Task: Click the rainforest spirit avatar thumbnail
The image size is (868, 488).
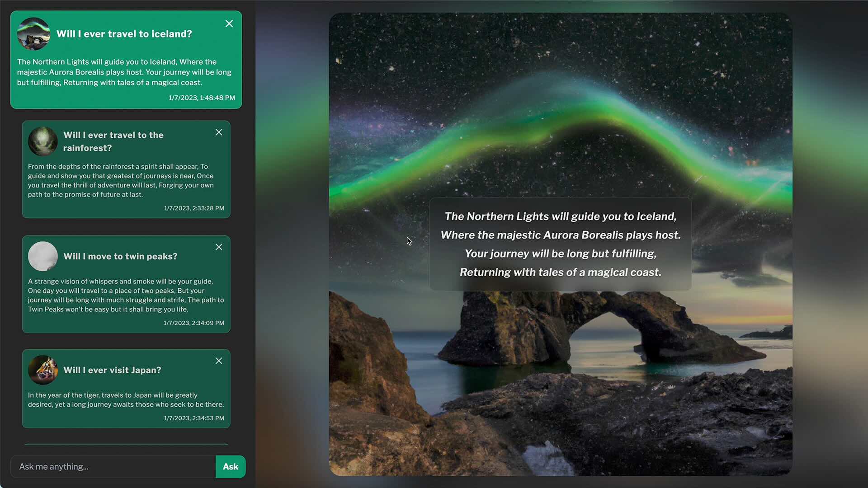Action: [x=43, y=141]
